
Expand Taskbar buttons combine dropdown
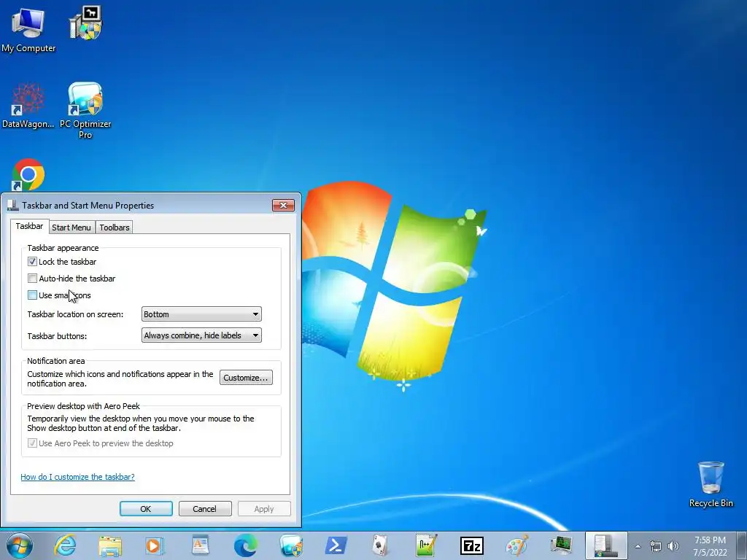coord(201,335)
